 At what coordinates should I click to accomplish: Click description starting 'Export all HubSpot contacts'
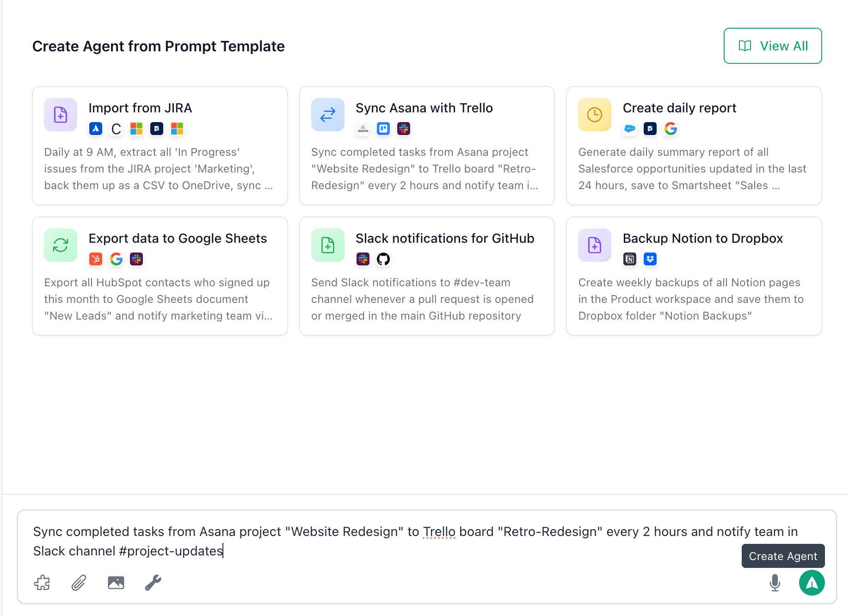tap(158, 299)
